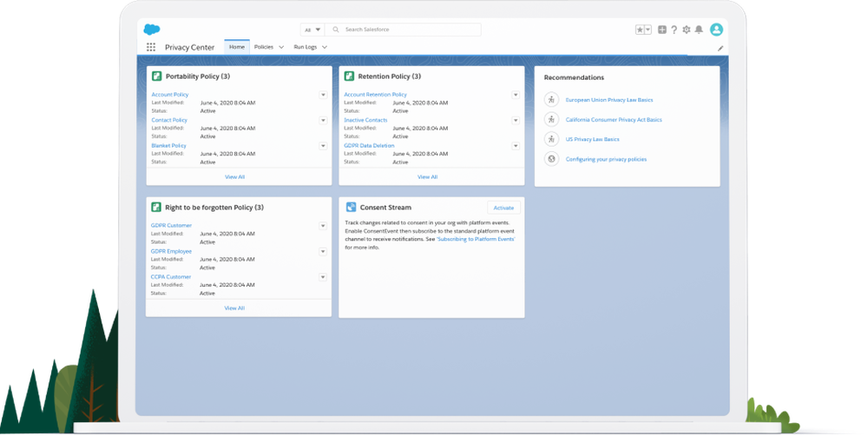Viewport: 868px width, 436px height.
Task: Open the Setup gear icon
Action: point(687,30)
